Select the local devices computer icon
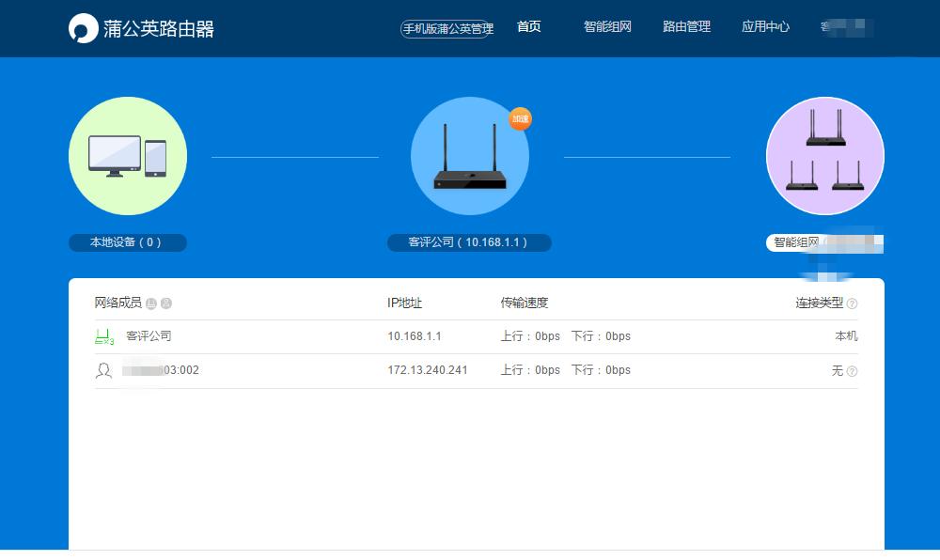This screenshot has width=940, height=560. point(127,155)
